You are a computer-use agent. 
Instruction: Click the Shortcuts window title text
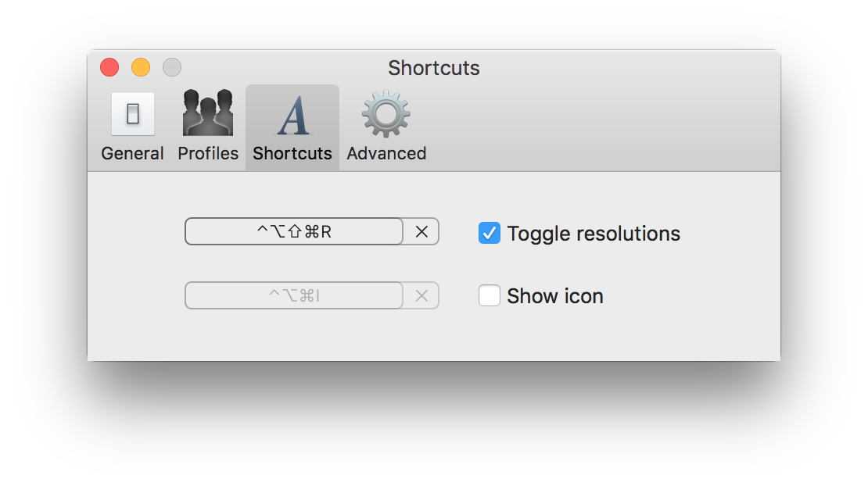click(434, 68)
